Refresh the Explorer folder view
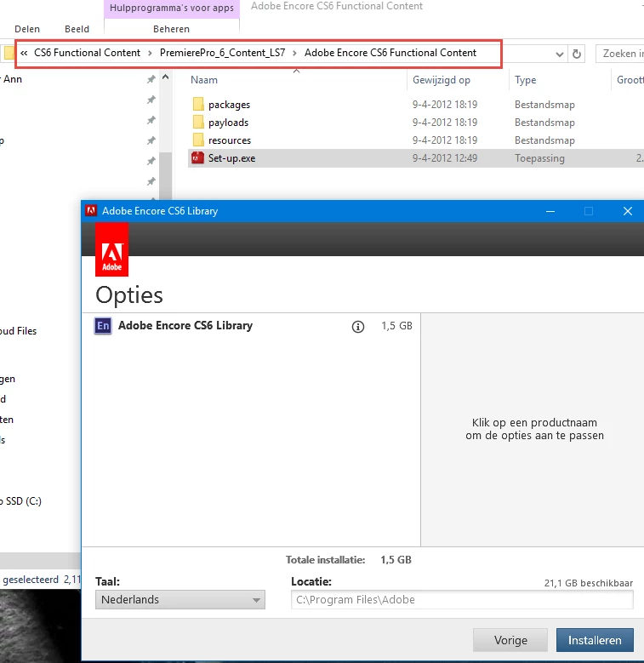 pyautogui.click(x=577, y=54)
